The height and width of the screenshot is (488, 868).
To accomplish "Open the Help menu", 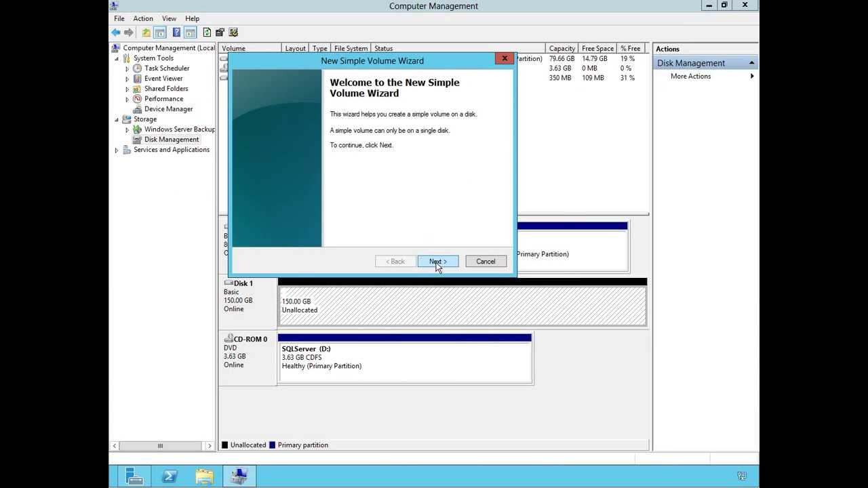I will point(192,18).
